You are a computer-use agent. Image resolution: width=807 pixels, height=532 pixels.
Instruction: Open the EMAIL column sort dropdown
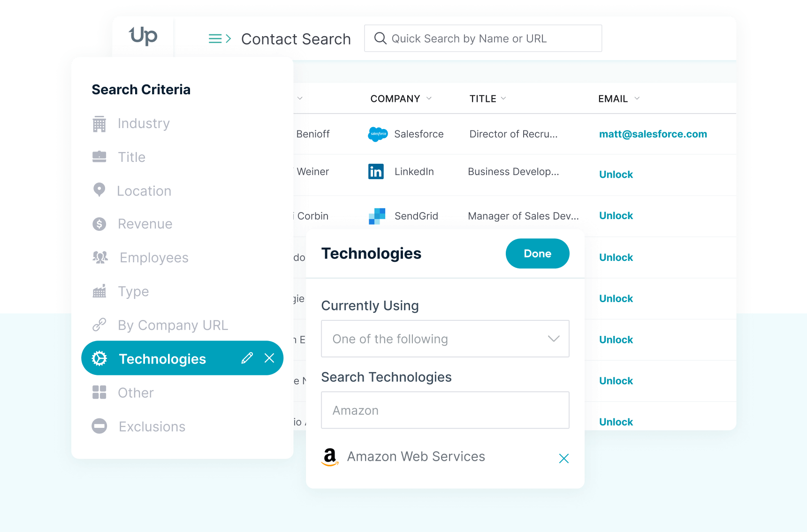tap(637, 99)
